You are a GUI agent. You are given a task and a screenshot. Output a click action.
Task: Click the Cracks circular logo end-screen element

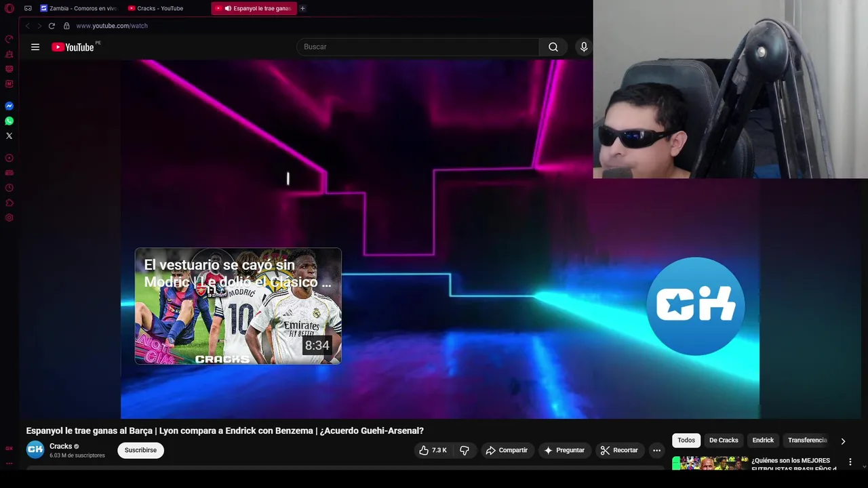pos(695,306)
